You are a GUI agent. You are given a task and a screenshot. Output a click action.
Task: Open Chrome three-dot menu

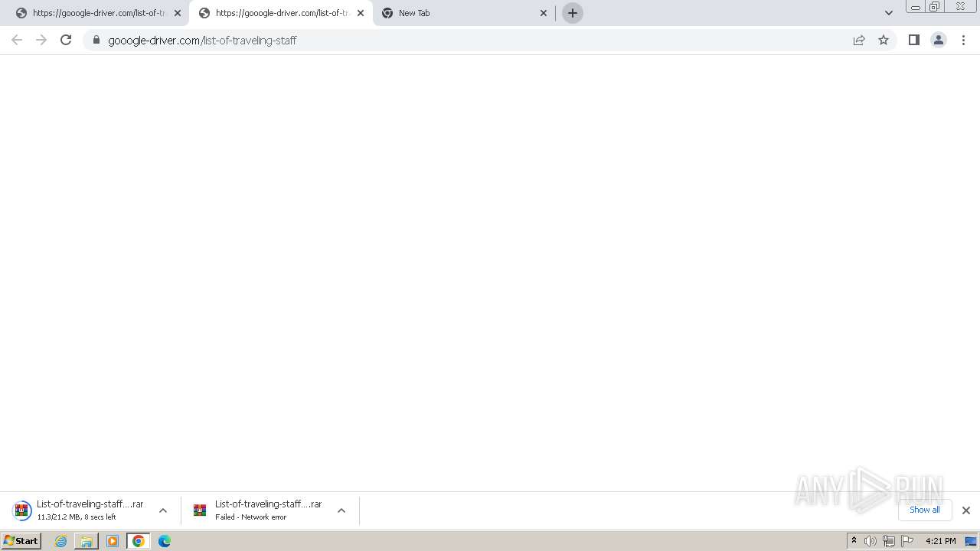pyautogui.click(x=963, y=40)
